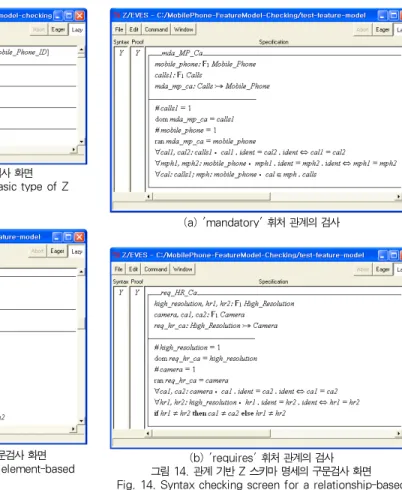Click the Proof status Y beside mda_MP_Ca schema
The width and height of the screenshot is (402, 490).
(137, 53)
